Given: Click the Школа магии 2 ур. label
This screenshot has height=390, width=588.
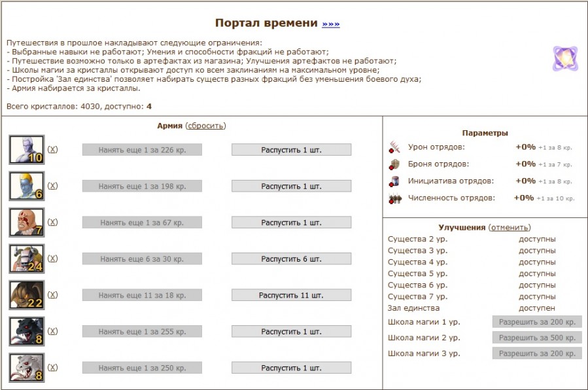Looking at the screenshot, I should tap(424, 338).
